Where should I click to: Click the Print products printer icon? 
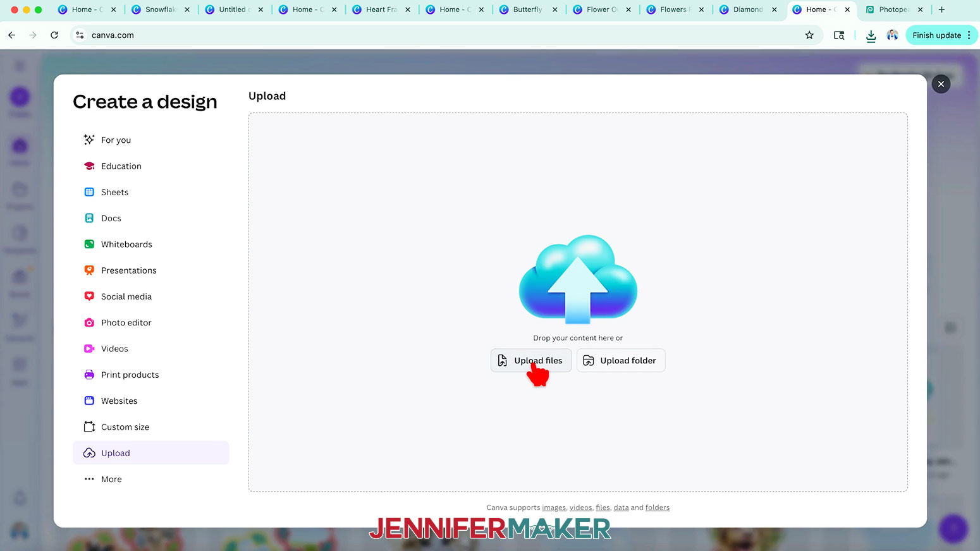[89, 375]
